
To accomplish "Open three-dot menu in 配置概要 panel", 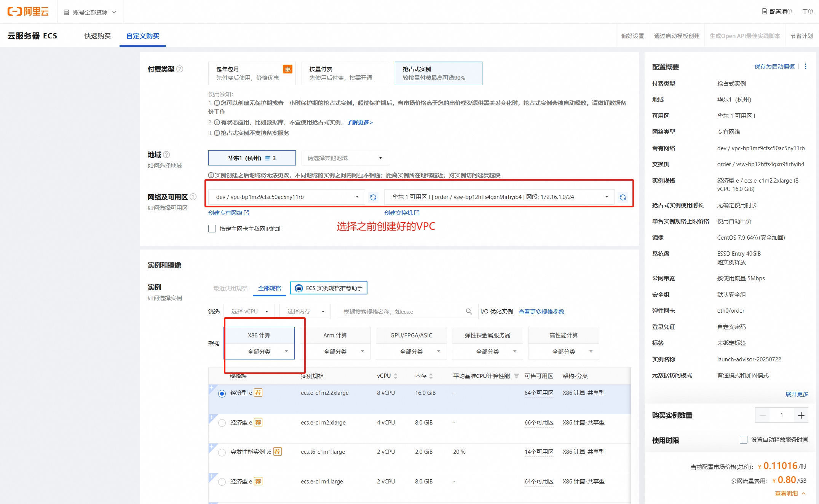I will 805,67.
